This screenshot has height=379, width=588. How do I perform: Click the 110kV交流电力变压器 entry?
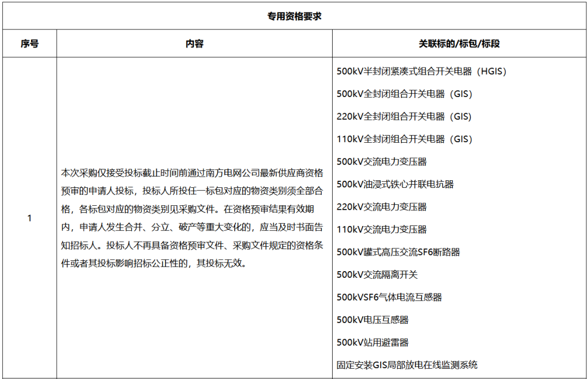382,229
